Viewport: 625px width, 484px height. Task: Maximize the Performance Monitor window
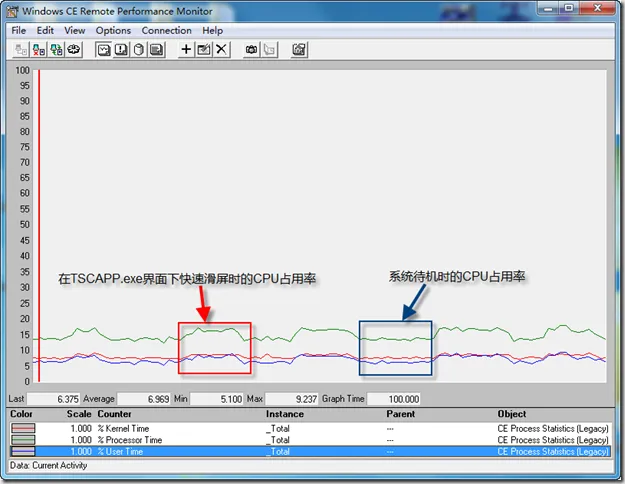click(x=569, y=8)
